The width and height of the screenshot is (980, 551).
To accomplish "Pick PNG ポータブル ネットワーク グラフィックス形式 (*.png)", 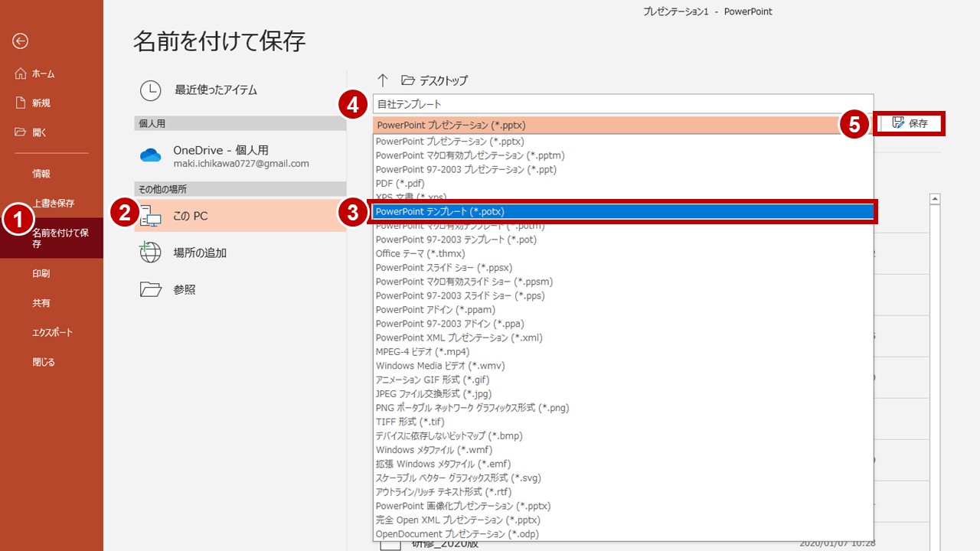I will 623,408.
